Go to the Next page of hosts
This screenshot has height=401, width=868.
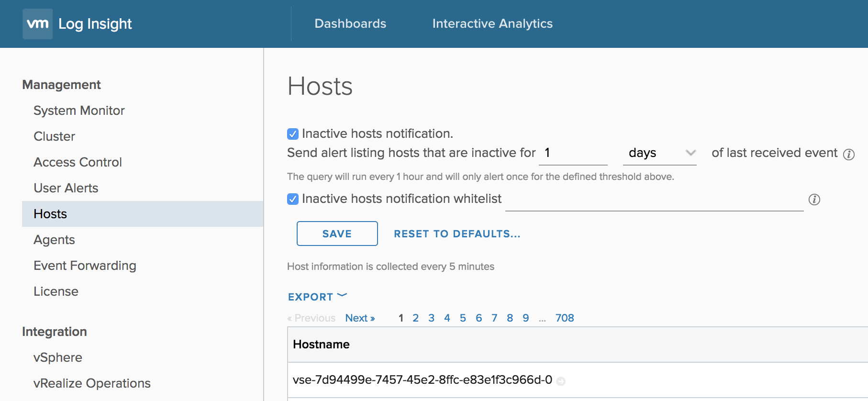360,318
